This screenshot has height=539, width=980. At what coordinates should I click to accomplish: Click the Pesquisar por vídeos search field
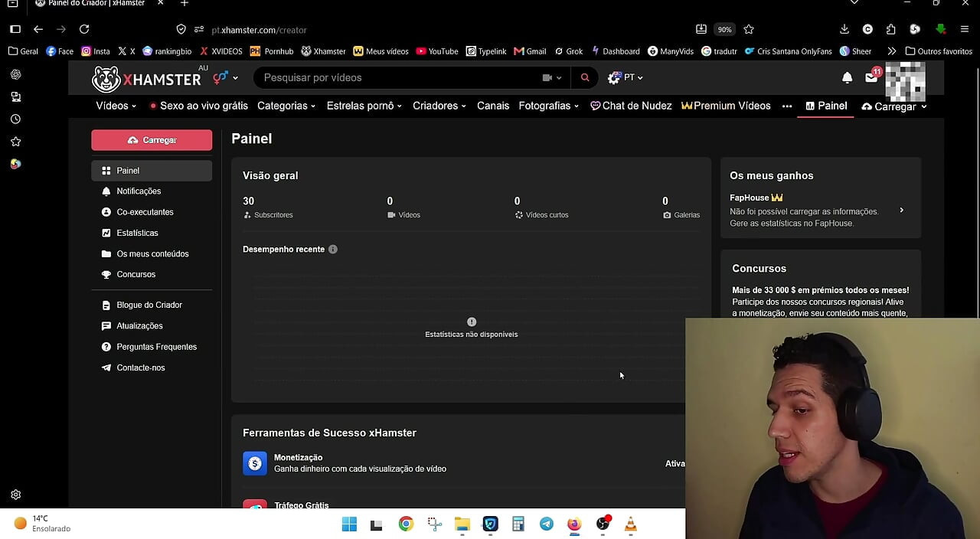[x=398, y=77]
